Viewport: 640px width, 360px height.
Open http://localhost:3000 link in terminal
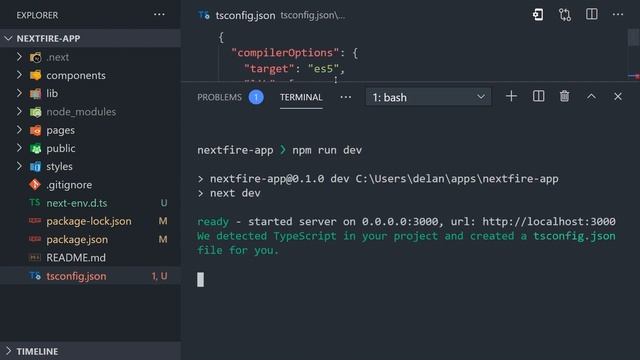click(549, 222)
